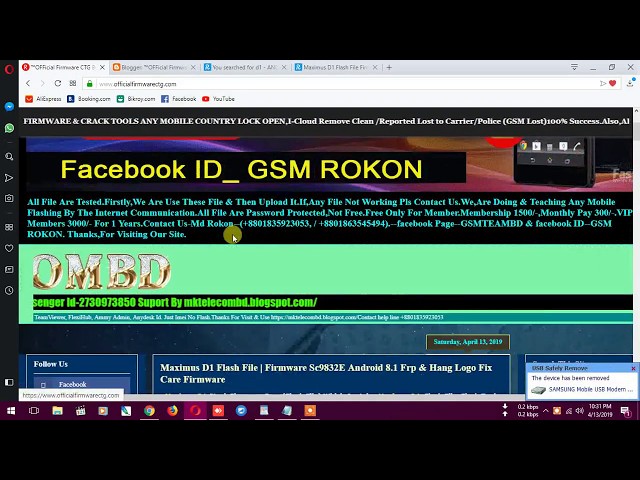Screen dimensions: 640x480
Task: Click the Facebook ID GSM ROKON banner
Action: (x=246, y=169)
